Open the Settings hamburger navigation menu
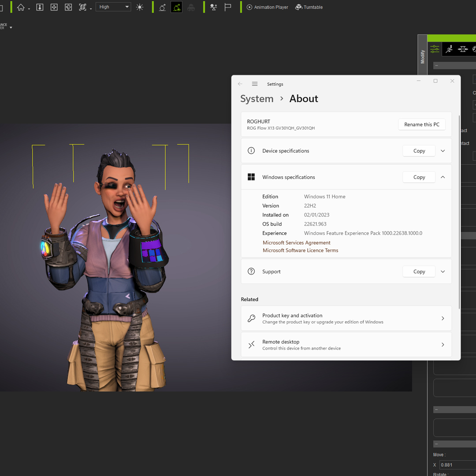This screenshot has height=476, width=476. click(255, 84)
